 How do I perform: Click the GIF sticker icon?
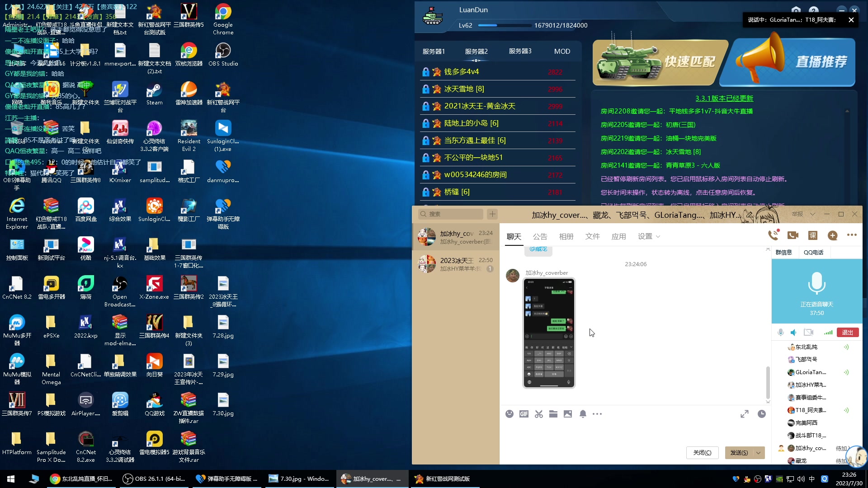coord(524,414)
